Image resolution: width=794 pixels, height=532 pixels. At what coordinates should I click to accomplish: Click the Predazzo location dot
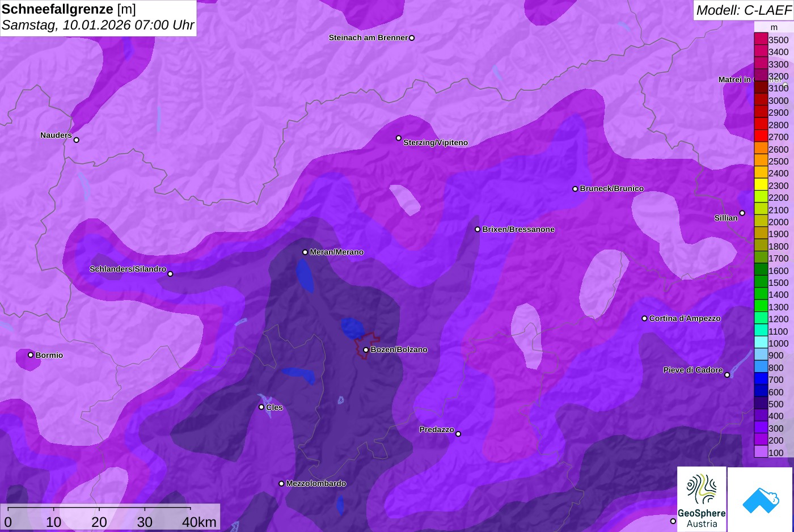pyautogui.click(x=458, y=434)
